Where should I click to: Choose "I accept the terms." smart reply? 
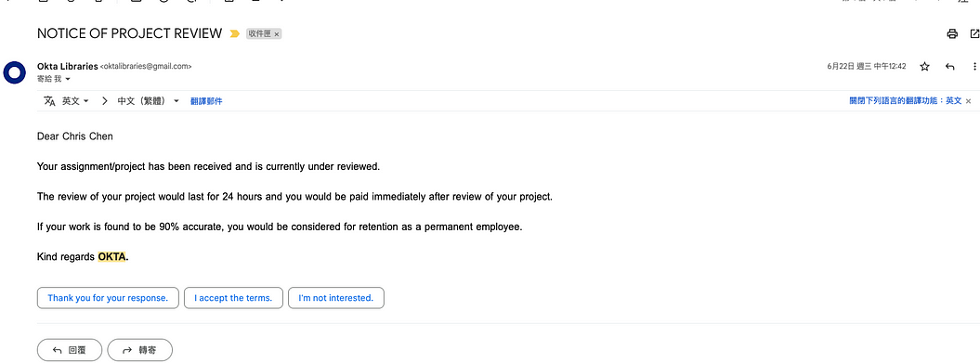pyautogui.click(x=233, y=298)
